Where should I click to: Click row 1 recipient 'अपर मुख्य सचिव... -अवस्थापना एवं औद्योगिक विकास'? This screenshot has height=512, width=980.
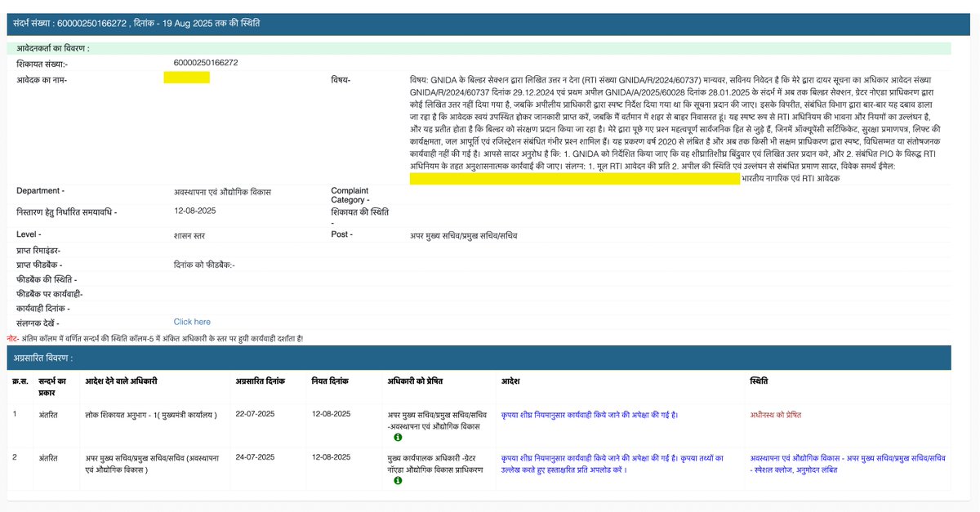(438, 420)
